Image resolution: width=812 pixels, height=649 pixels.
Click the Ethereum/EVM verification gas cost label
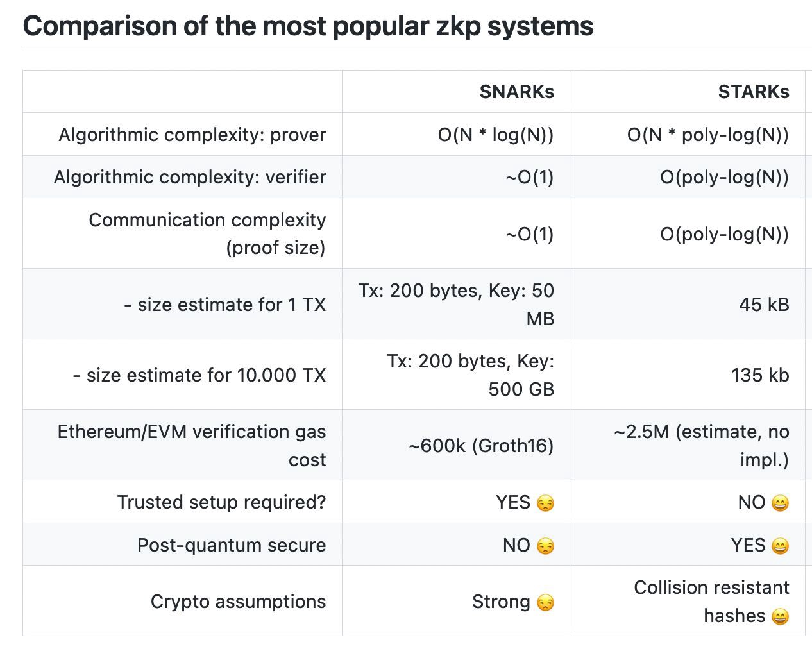tap(191, 445)
